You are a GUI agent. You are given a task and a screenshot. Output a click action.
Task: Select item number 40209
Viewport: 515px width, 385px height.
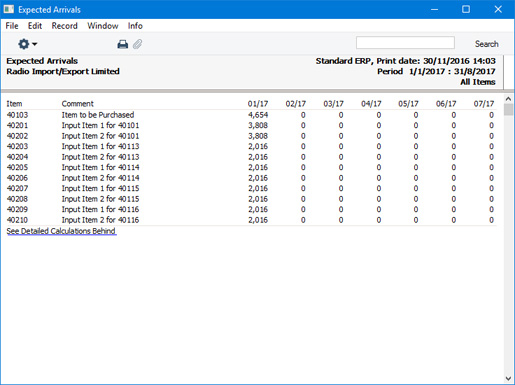point(17,209)
